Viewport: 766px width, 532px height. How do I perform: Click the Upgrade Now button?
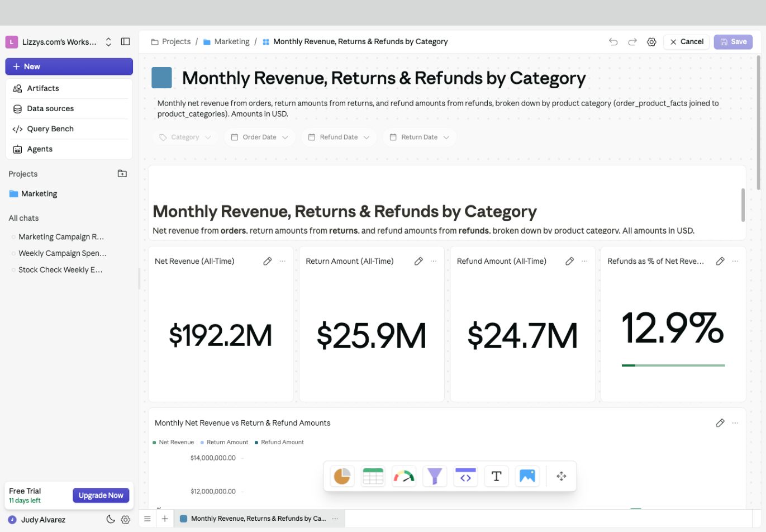101,495
